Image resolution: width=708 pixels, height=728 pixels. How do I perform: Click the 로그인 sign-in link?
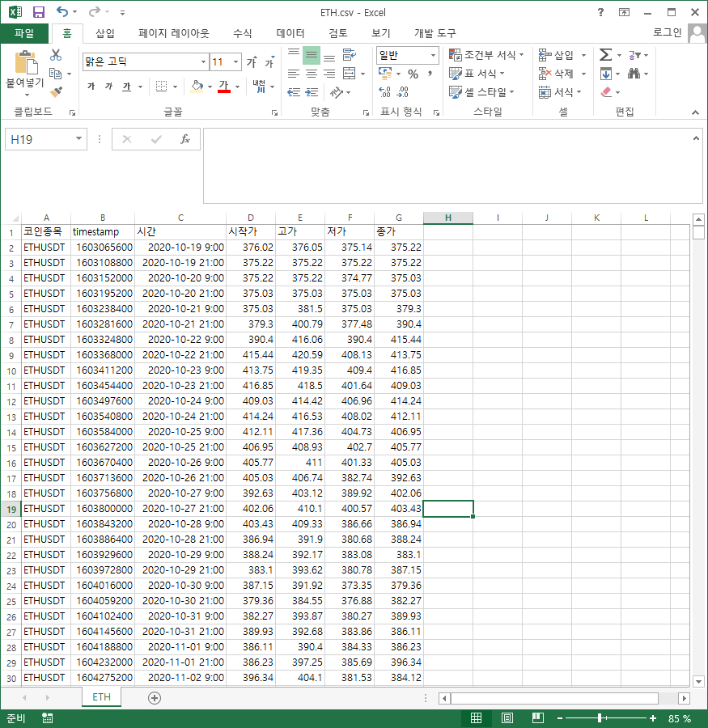(x=667, y=33)
